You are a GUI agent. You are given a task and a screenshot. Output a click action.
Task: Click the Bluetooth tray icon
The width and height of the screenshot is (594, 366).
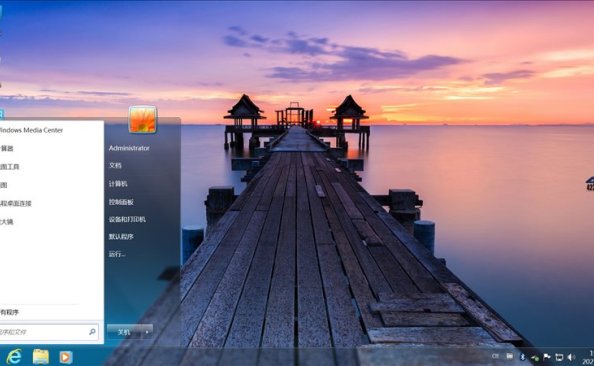pyautogui.click(x=522, y=357)
